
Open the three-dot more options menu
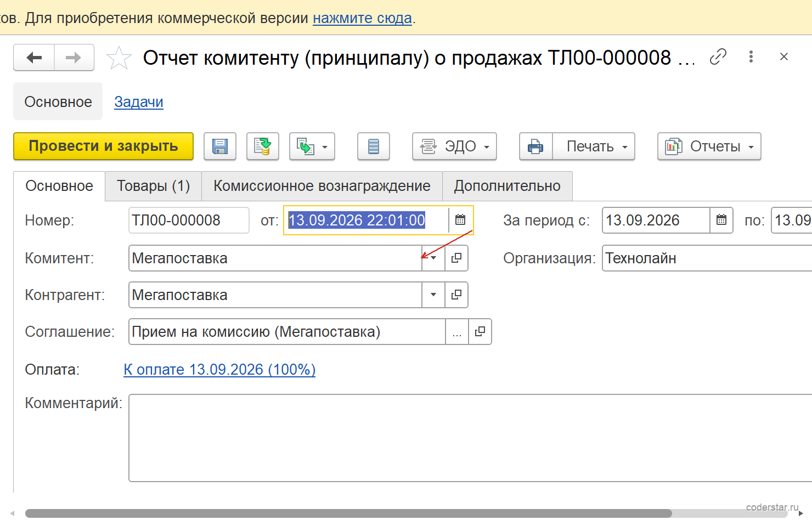tap(751, 56)
